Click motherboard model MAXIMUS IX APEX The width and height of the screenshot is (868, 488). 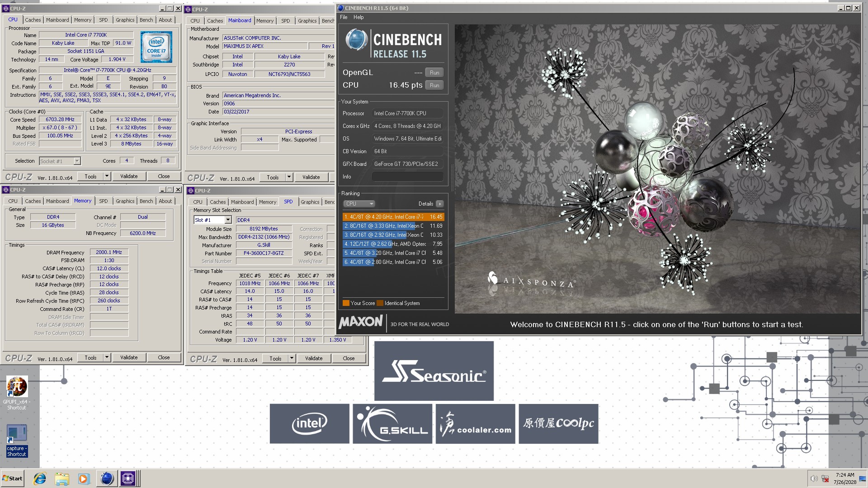coord(265,46)
